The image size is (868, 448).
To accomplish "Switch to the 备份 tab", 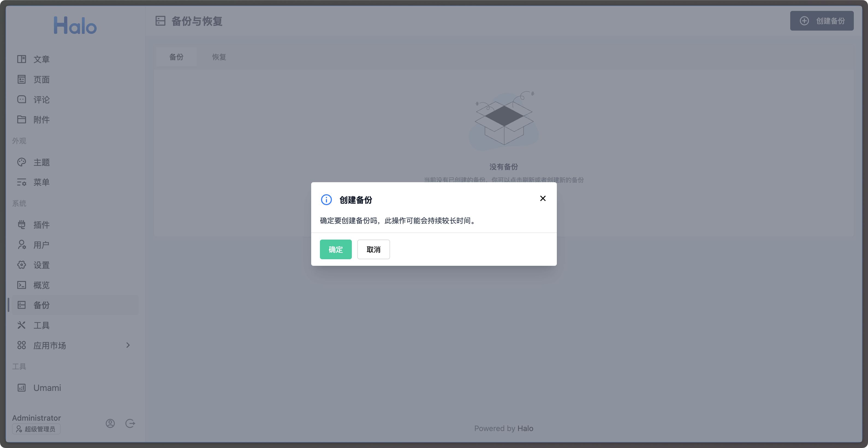I will (x=176, y=57).
